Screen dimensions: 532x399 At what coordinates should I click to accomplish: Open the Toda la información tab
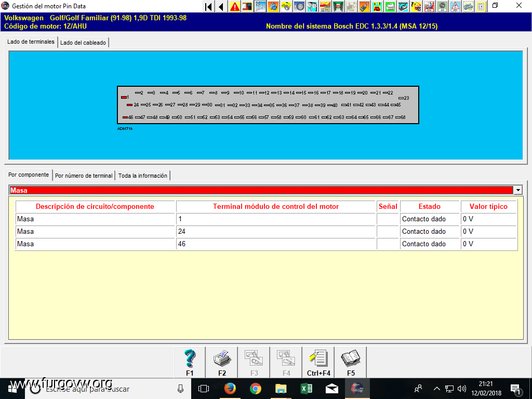(x=143, y=176)
